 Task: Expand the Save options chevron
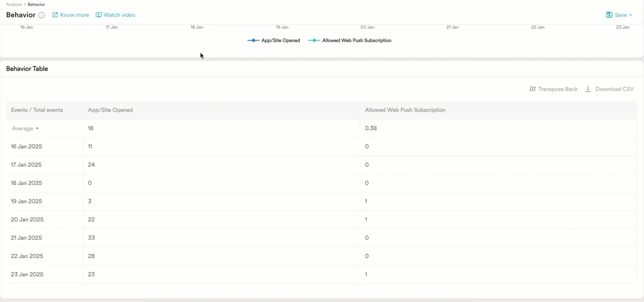pyautogui.click(x=631, y=15)
